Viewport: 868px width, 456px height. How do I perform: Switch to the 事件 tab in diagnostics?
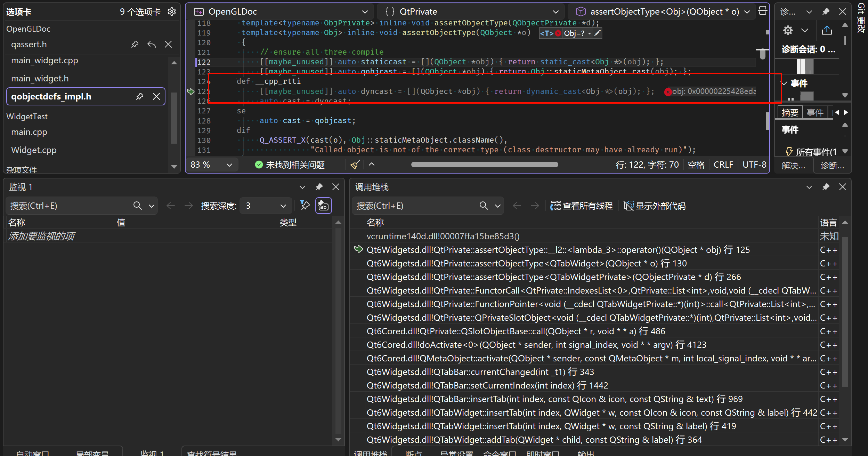[x=815, y=113]
